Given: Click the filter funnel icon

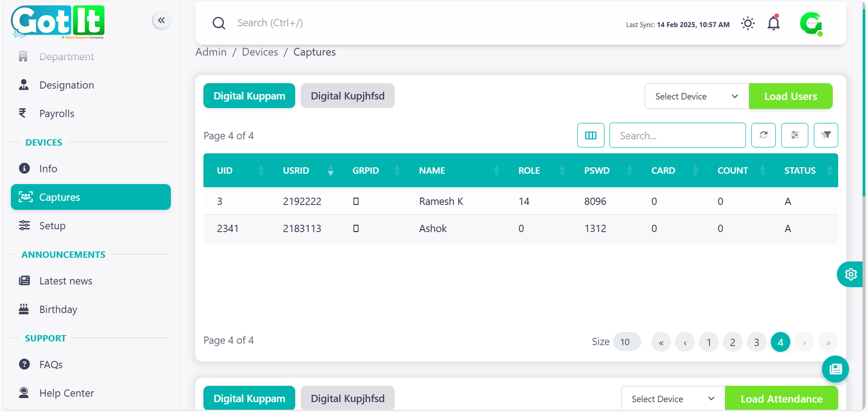Looking at the screenshot, I should (826, 135).
